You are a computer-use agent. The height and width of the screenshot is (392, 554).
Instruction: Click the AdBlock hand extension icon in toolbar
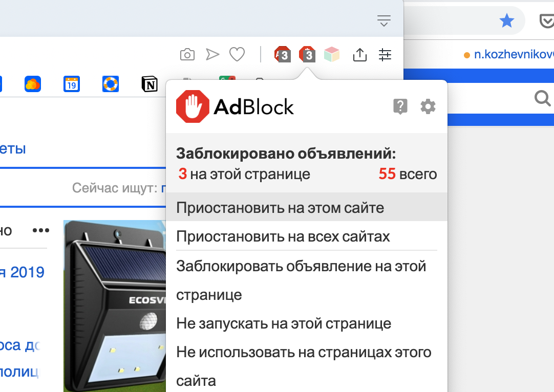coord(307,54)
